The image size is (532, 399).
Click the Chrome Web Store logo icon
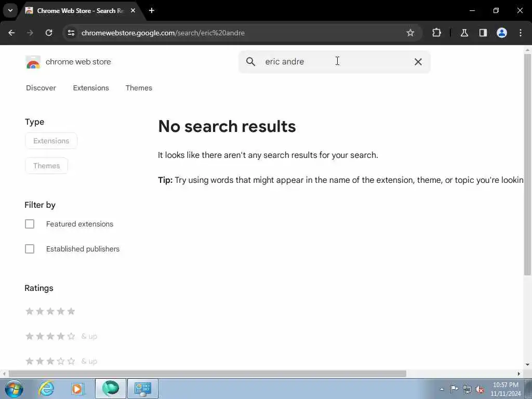click(x=33, y=62)
